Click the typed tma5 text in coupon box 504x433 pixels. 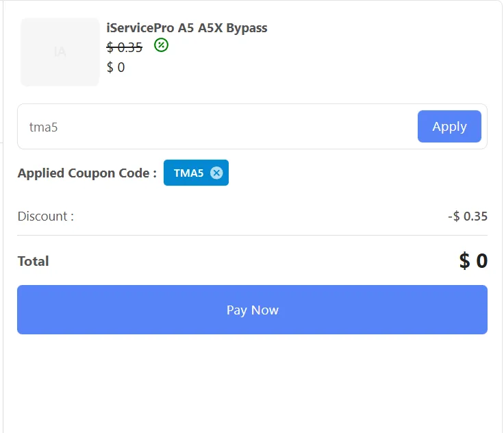(43, 127)
